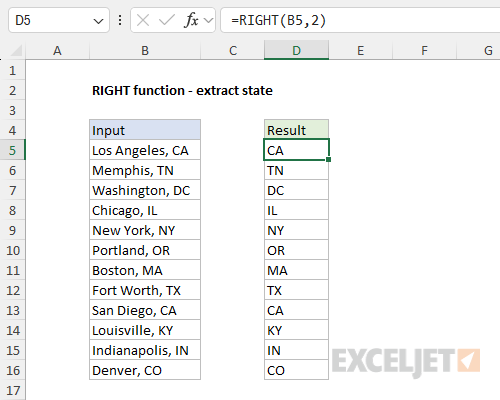
Task: Select result cell 'MA'
Action: [296, 270]
